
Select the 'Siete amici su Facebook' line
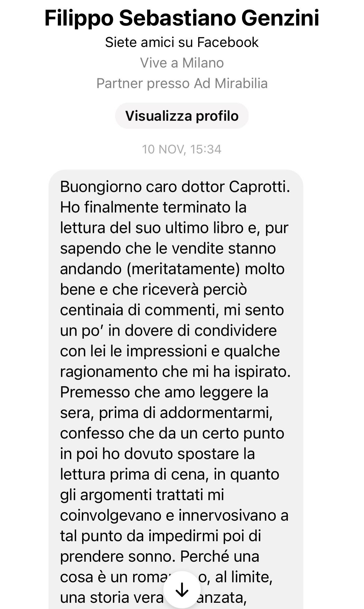coord(182,42)
